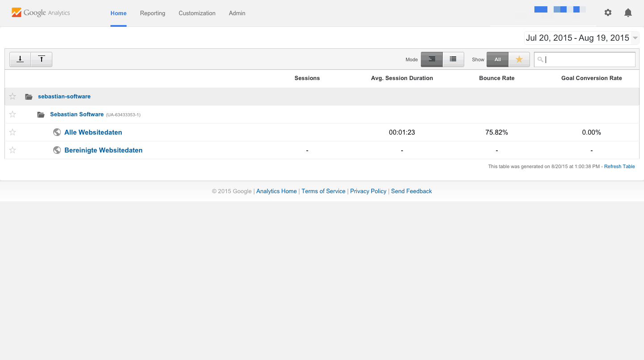This screenshot has width=644, height=360.
Task: Select the 75.82% bounce rate value
Action: (x=497, y=132)
